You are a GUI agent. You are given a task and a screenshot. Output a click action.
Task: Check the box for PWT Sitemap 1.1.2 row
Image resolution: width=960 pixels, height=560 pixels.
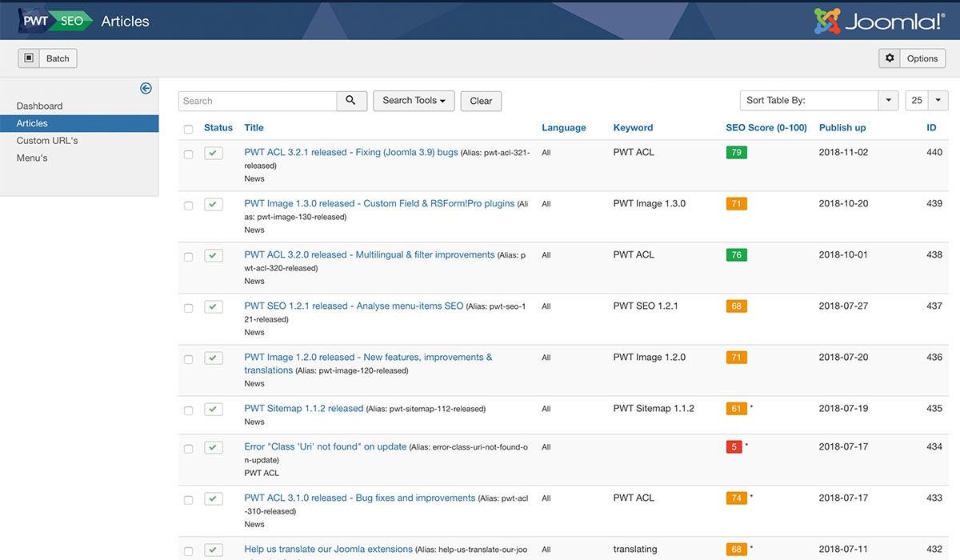click(x=189, y=410)
